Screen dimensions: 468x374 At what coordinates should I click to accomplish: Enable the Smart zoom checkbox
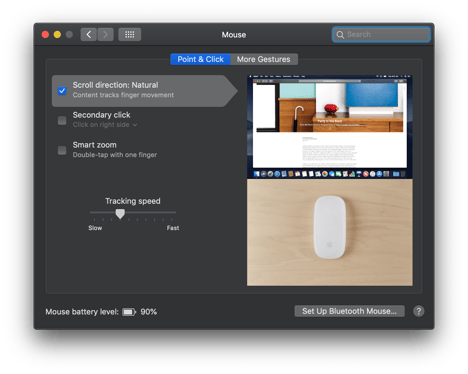[x=62, y=150]
